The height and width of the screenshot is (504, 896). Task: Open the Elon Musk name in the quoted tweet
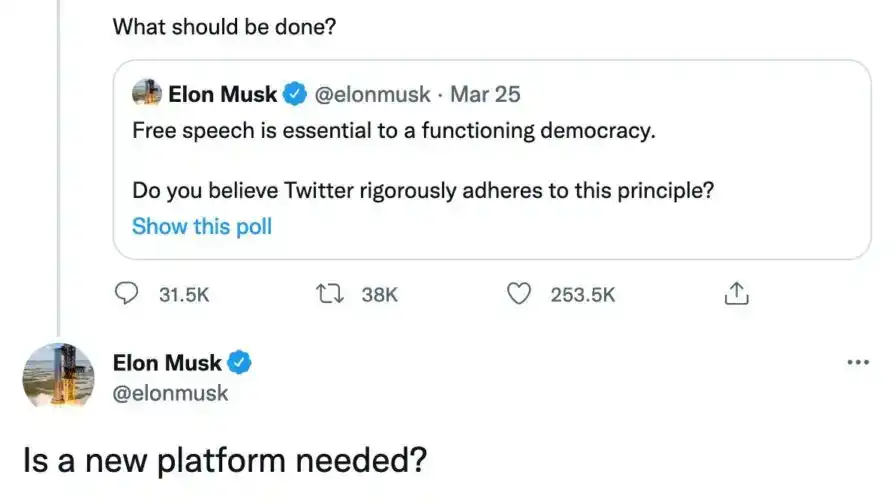click(222, 95)
